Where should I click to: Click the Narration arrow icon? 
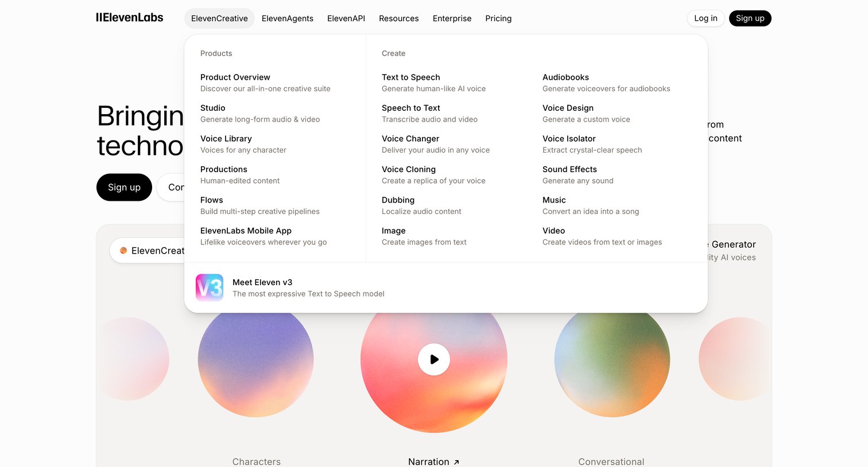tap(456, 462)
